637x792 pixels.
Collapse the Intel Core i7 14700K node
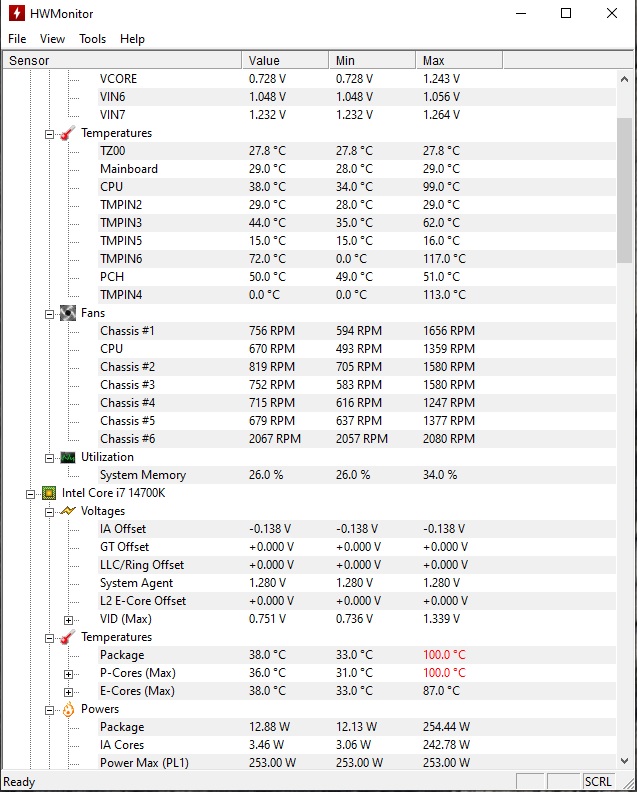pos(30,494)
